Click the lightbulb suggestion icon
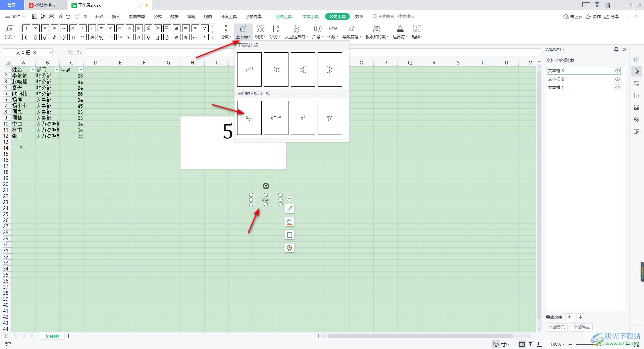Screen dimensions: 644x349 289,248
